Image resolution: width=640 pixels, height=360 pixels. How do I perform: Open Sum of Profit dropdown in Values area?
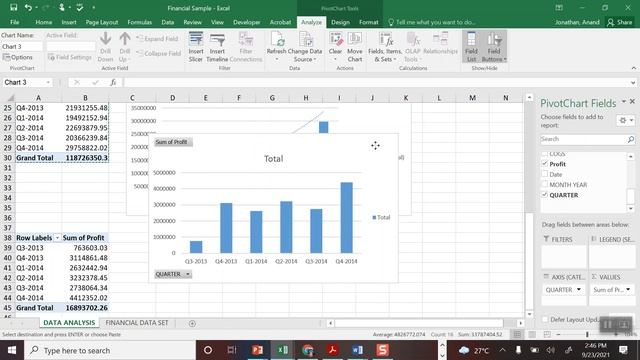coord(628,289)
